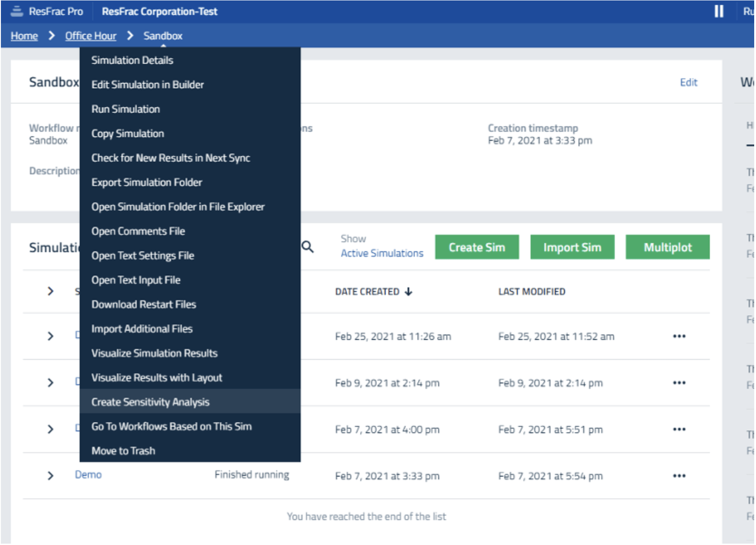Screen dimensions: 756x545
Task: Choose Open Text Input File
Action: tap(190, 280)
